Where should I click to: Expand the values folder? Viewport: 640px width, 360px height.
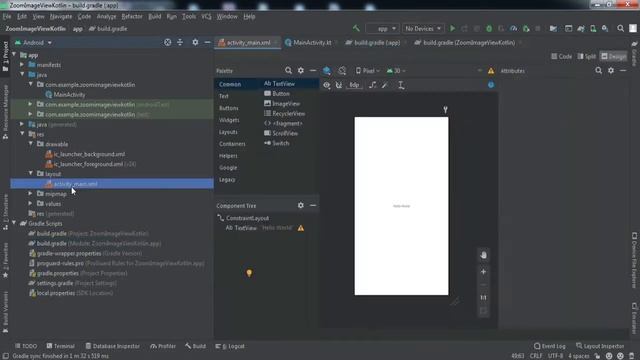[x=31, y=203]
